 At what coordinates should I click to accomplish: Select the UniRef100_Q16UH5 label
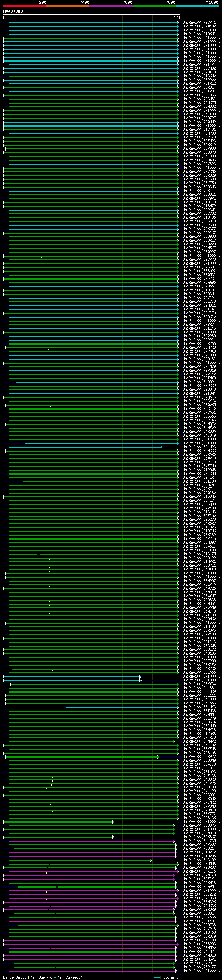click(199, 496)
